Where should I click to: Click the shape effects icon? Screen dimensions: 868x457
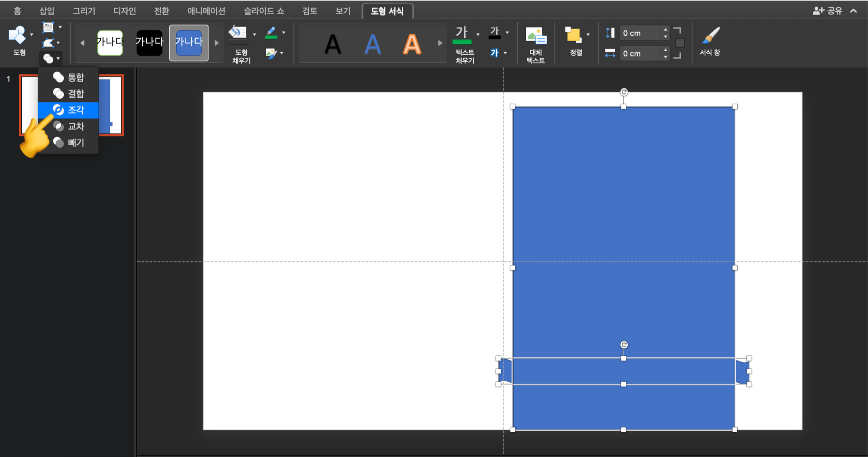click(271, 53)
